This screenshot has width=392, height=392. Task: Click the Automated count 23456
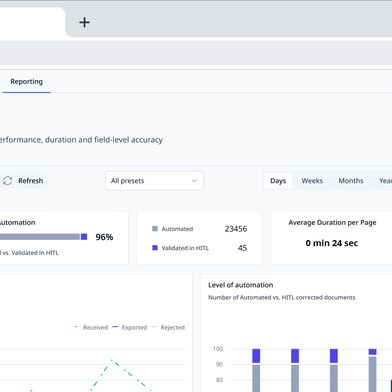point(236,229)
